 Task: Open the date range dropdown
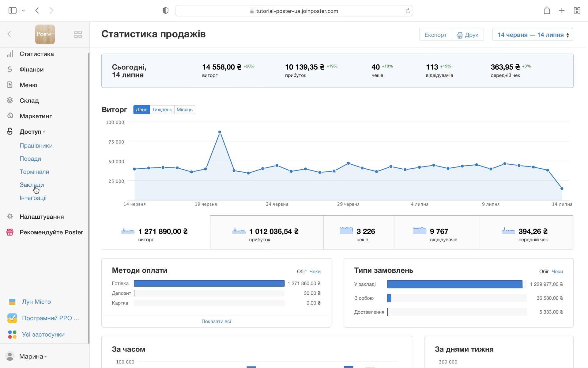(x=533, y=35)
